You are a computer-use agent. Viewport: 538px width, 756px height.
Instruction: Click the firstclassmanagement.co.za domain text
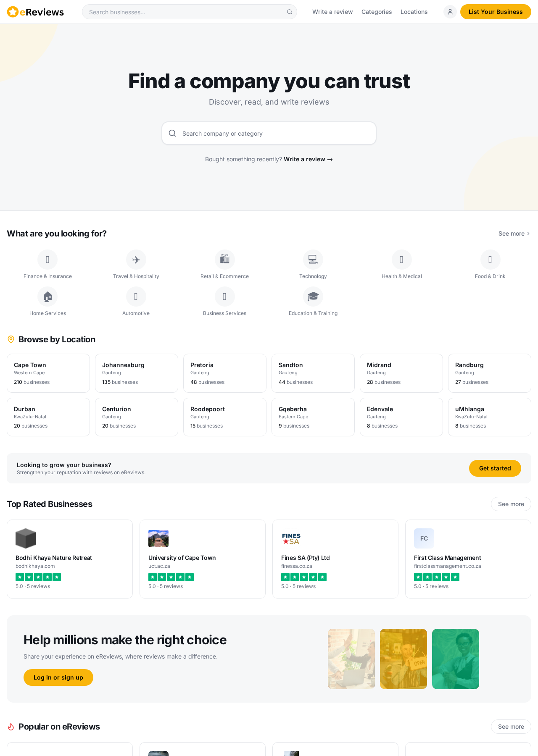(448, 566)
